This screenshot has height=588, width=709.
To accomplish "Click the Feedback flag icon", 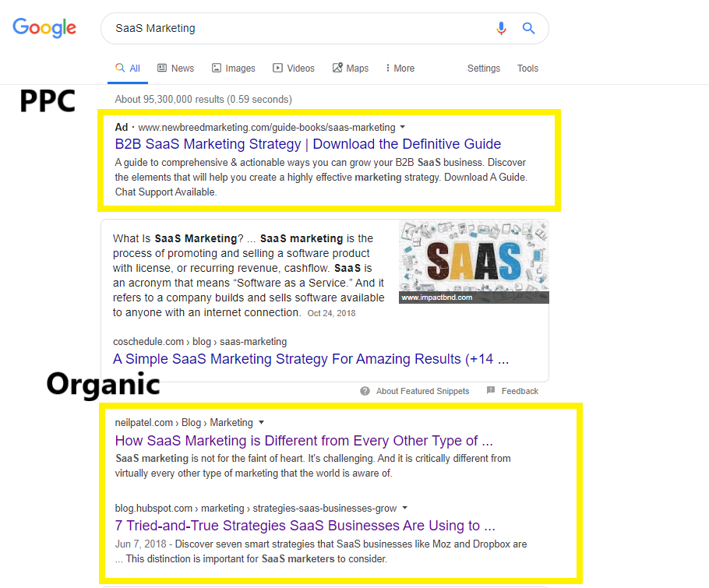I will coord(491,391).
